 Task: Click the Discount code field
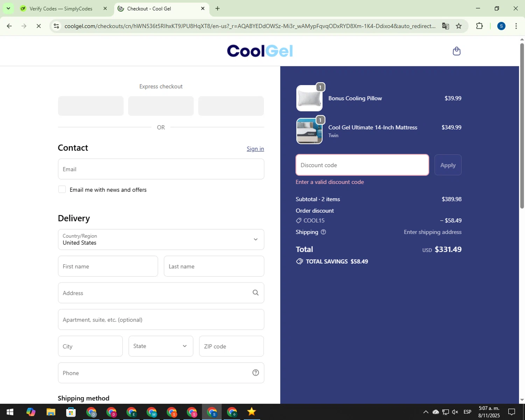(362, 165)
